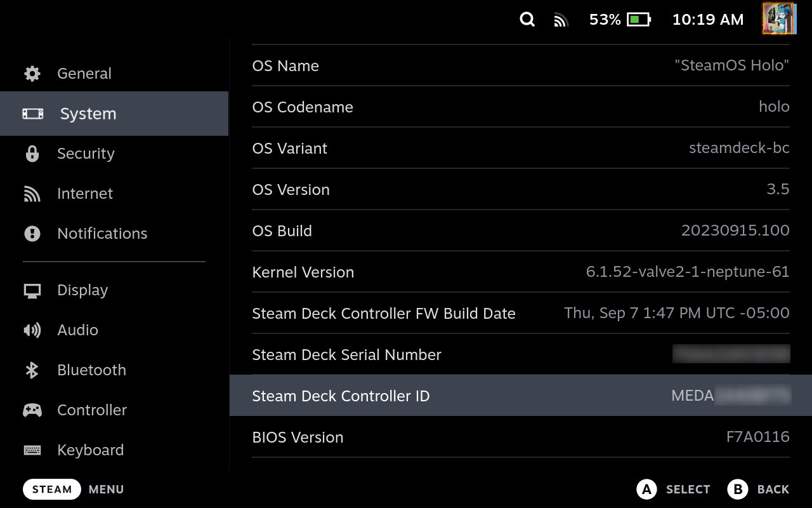This screenshot has height=508, width=812.
Task: Click the B button glyph for Back
Action: [738, 490]
